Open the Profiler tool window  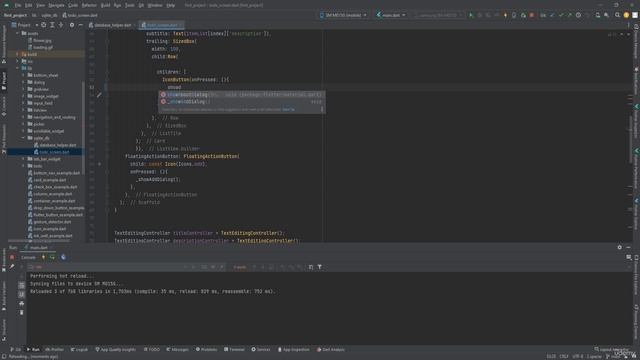54,349
